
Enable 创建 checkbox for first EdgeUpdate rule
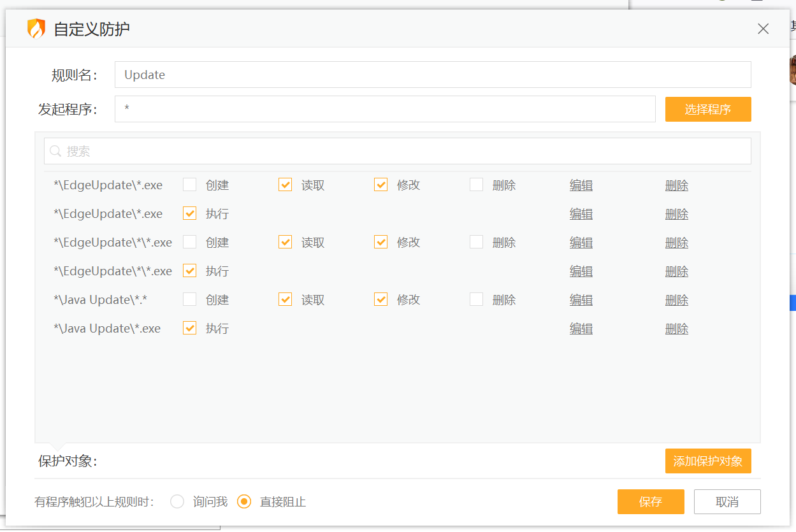pyautogui.click(x=190, y=185)
